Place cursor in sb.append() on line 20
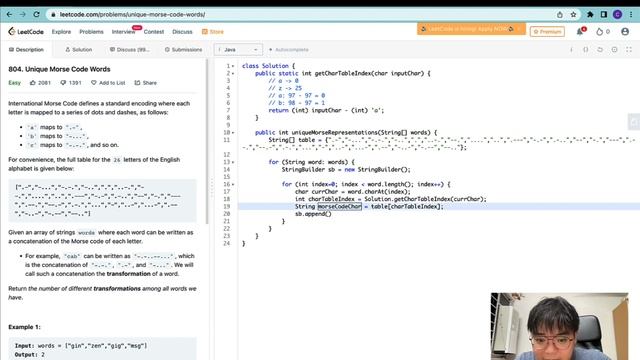 pyautogui.click(x=313, y=214)
